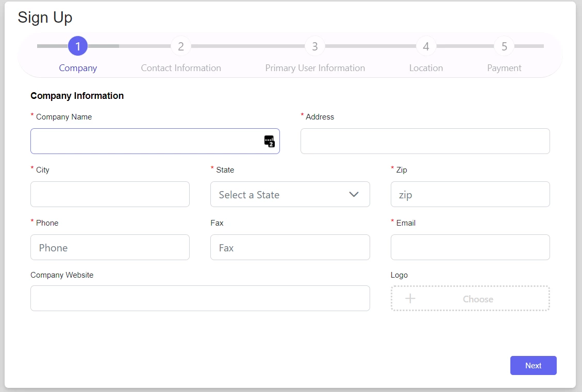Focus the Company Name input field
The height and width of the screenshot is (392, 582).
pos(147,141)
